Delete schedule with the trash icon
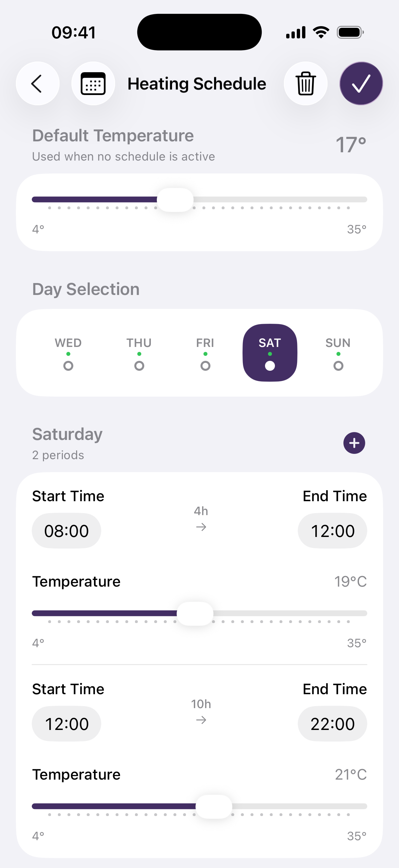The image size is (399, 868). point(305,83)
